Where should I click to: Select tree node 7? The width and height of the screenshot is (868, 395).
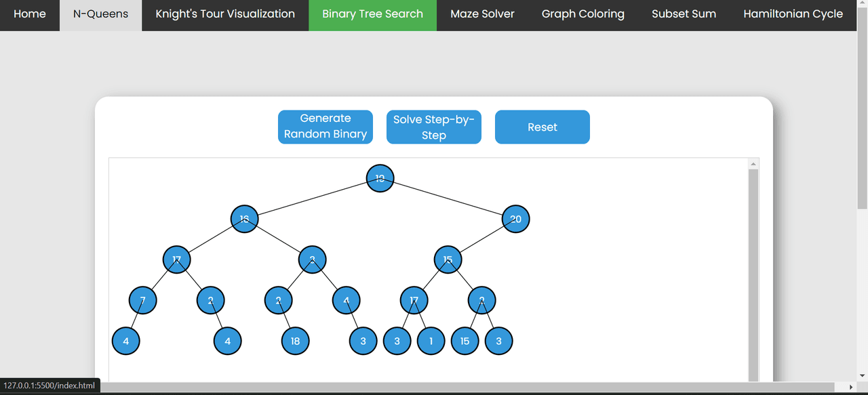click(142, 300)
